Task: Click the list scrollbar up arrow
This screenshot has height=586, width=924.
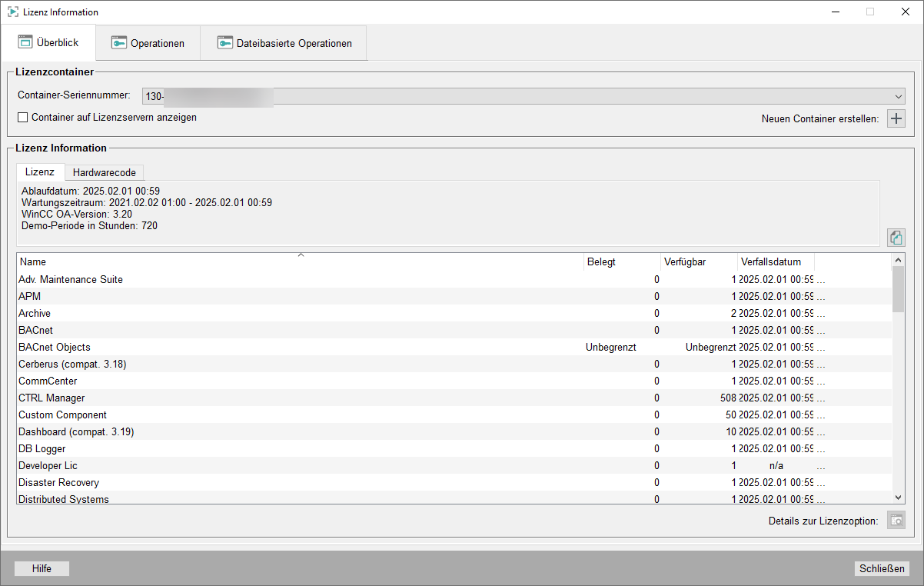Action: [x=899, y=261]
